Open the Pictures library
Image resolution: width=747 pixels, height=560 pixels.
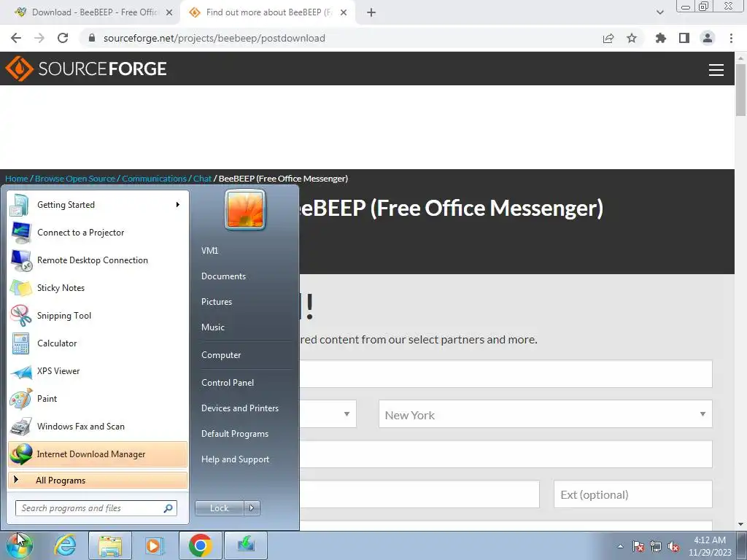coord(217,302)
